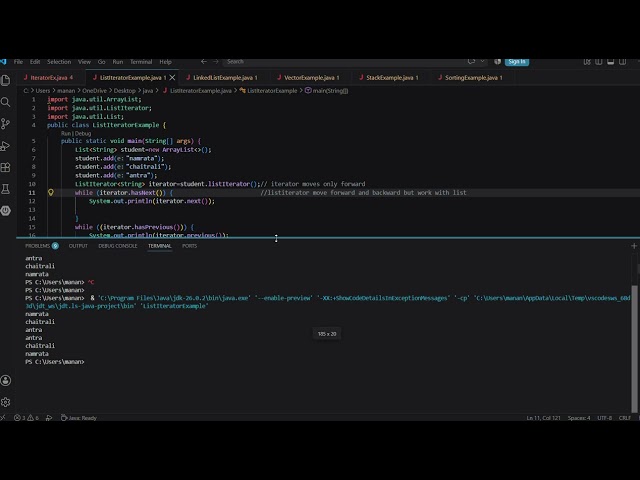Click the Ln 11, Col 121 position indicator
The height and width of the screenshot is (480, 640).
[543, 418]
